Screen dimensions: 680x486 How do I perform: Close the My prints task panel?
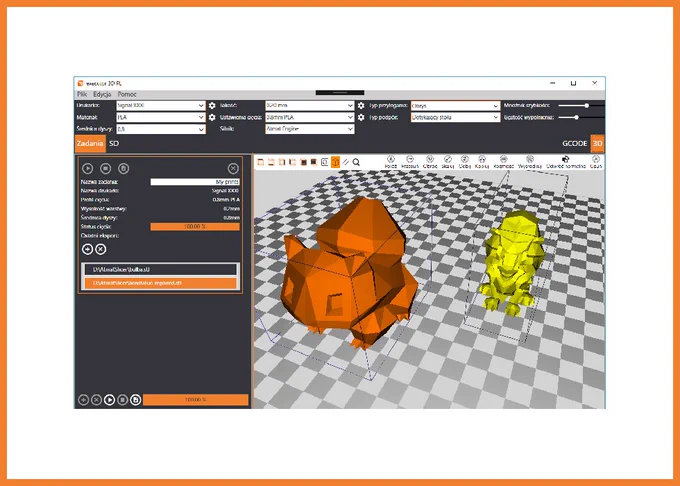[233, 168]
